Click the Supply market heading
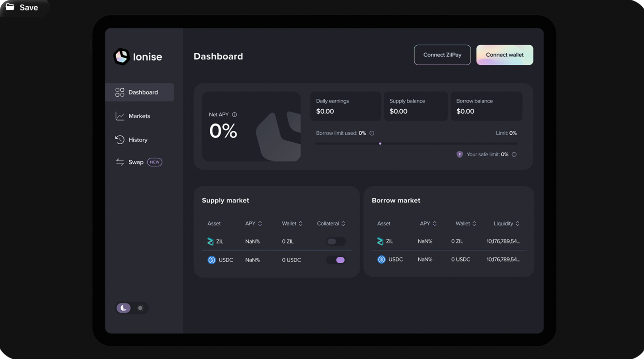 (225, 201)
